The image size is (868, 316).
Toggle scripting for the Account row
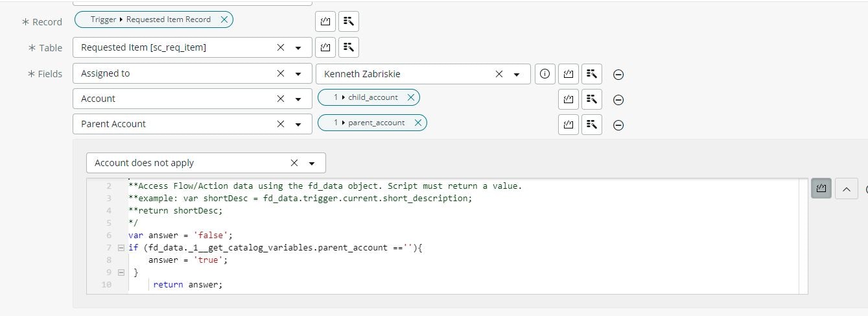click(x=569, y=99)
